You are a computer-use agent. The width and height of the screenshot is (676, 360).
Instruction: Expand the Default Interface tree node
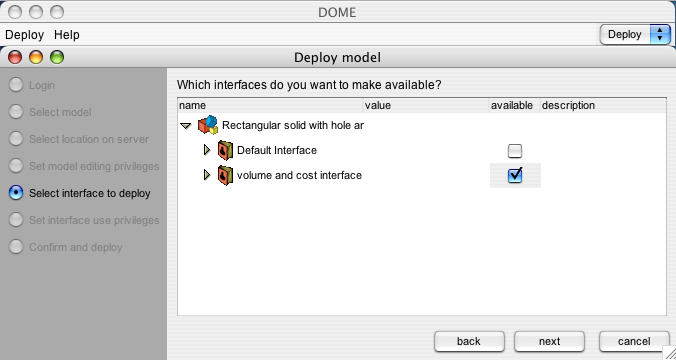point(207,150)
